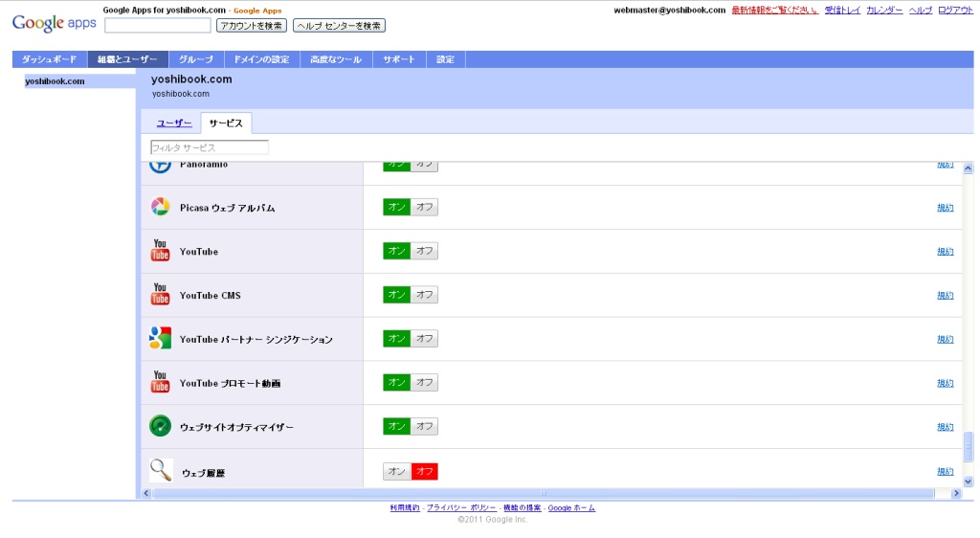Open the ヘルプ link in header
Viewport: 980px width, 538px height.
[921, 10]
